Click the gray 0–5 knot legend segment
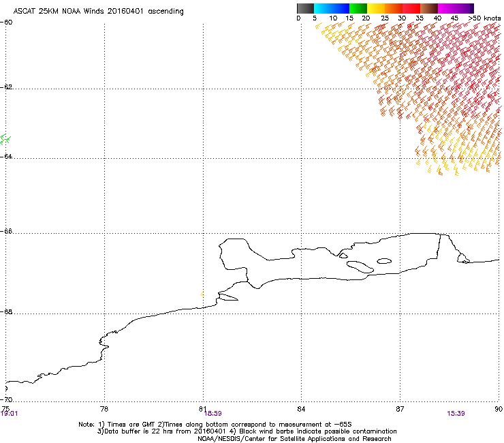This screenshot has width=504, height=443. [305, 8]
